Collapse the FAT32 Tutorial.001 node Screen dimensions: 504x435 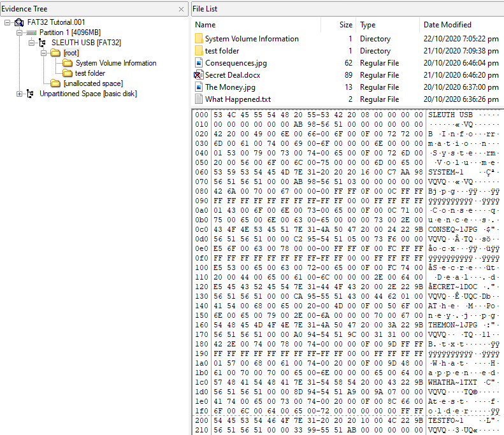click(x=8, y=22)
